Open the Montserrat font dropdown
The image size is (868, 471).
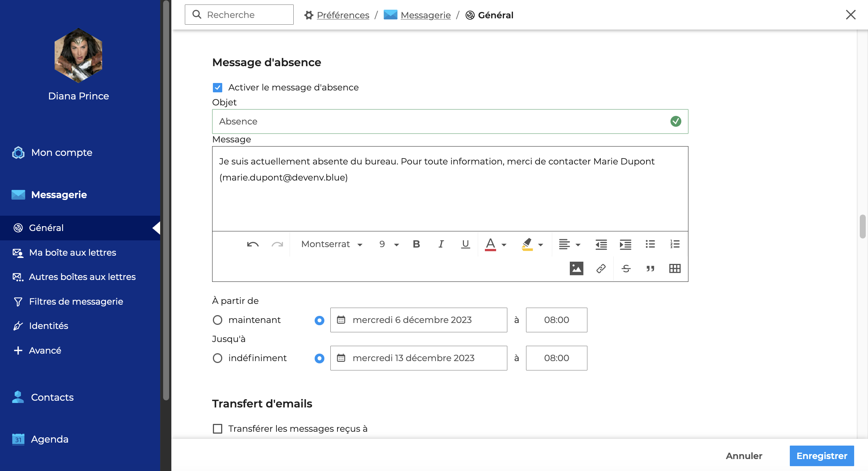click(x=331, y=244)
